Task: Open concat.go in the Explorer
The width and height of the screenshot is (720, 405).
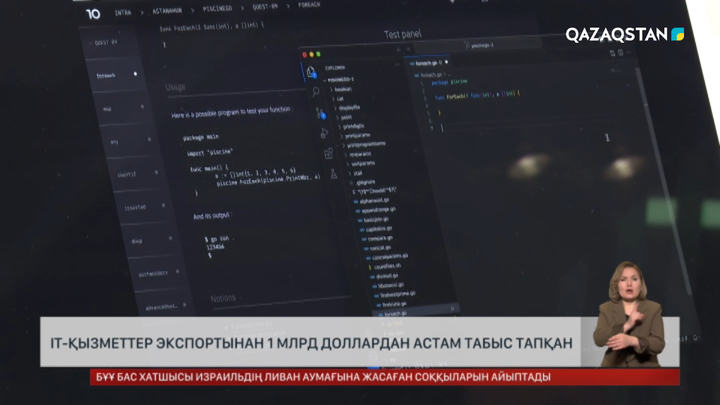Action: coord(378,248)
